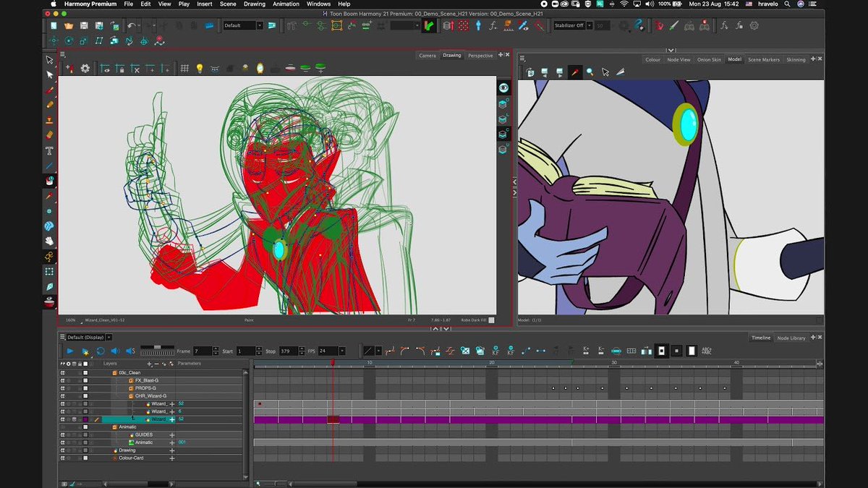Toggle Sound playback speaker icon

115,351
